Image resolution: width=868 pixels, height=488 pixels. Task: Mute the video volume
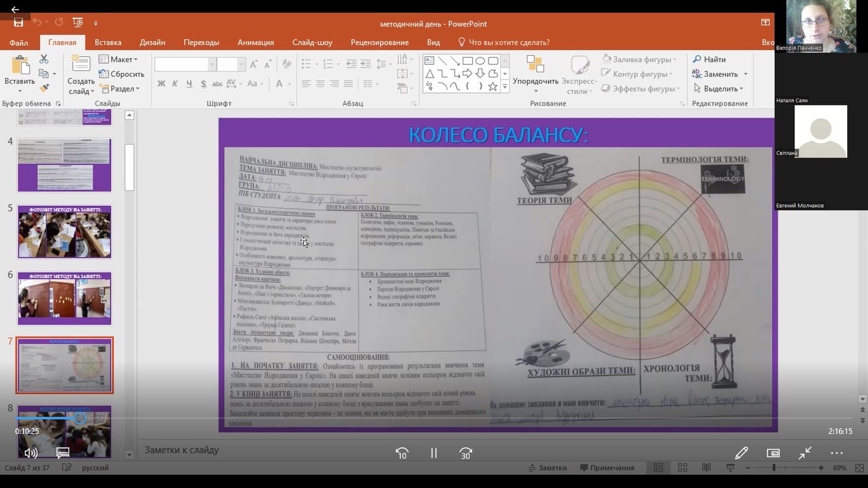coord(31,453)
